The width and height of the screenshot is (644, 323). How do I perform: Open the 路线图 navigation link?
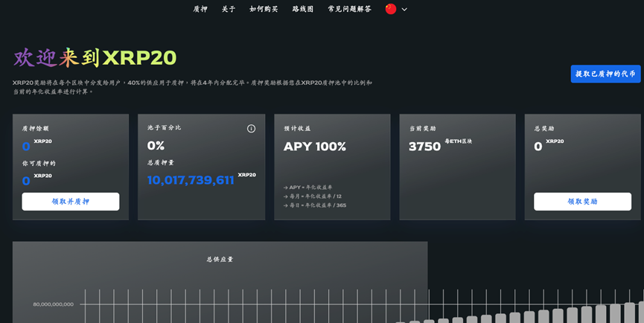tap(303, 9)
